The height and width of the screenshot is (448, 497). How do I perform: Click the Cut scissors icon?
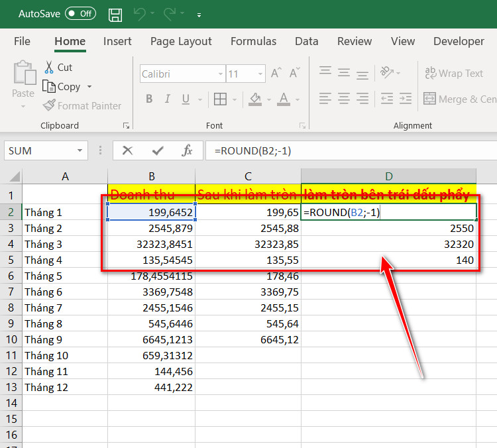click(x=49, y=67)
